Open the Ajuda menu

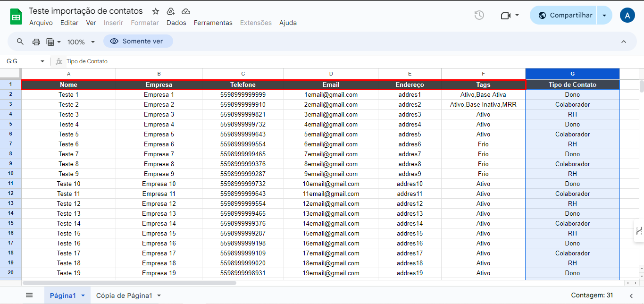point(288,23)
